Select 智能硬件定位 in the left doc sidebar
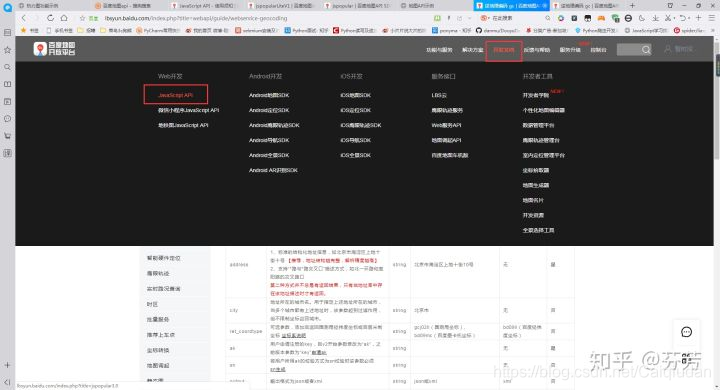 click(x=163, y=258)
